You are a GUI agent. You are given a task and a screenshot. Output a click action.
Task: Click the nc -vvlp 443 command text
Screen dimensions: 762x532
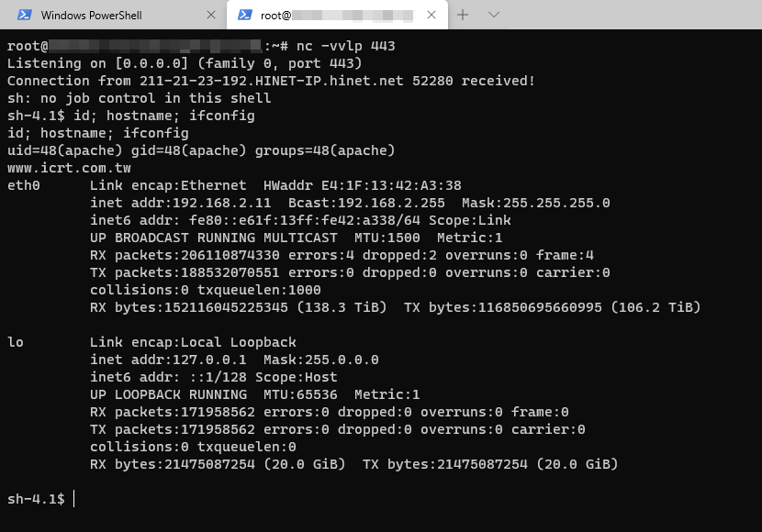tap(345, 46)
